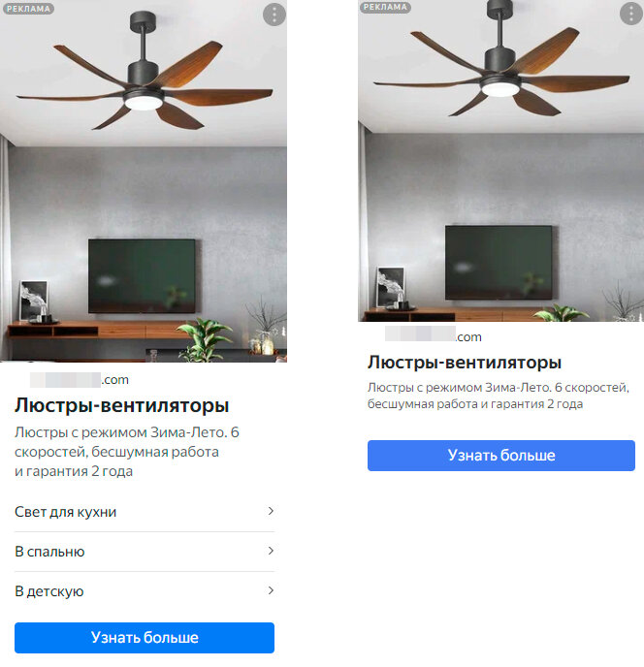
Task: Click the РЕКЛАМА badge on the right ad
Action: coord(385,7)
